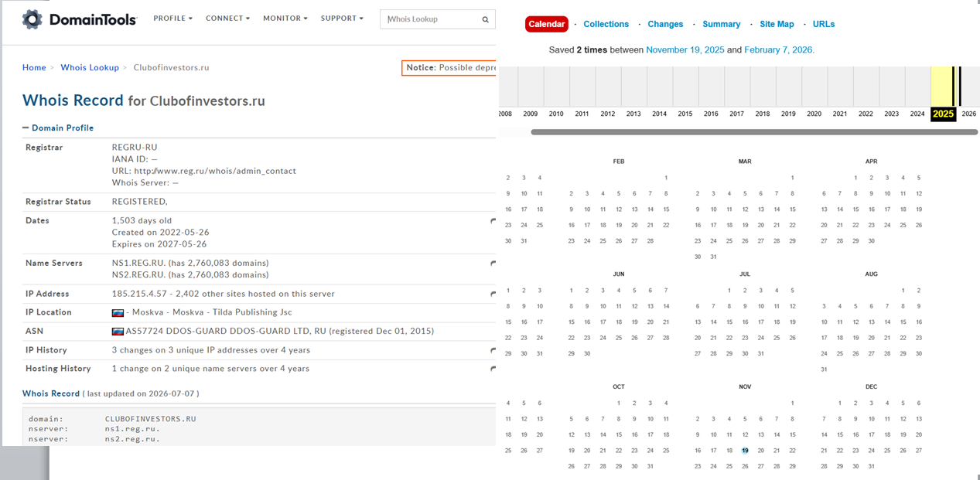The image size is (980, 480).
Task: Open Whois Lookup breadcrumb link
Action: (x=90, y=68)
